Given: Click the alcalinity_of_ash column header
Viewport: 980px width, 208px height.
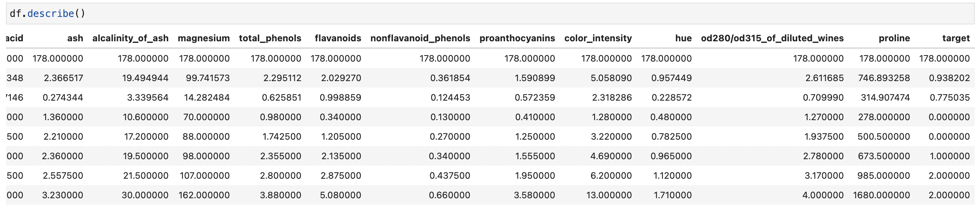Looking at the screenshot, I should (x=130, y=38).
